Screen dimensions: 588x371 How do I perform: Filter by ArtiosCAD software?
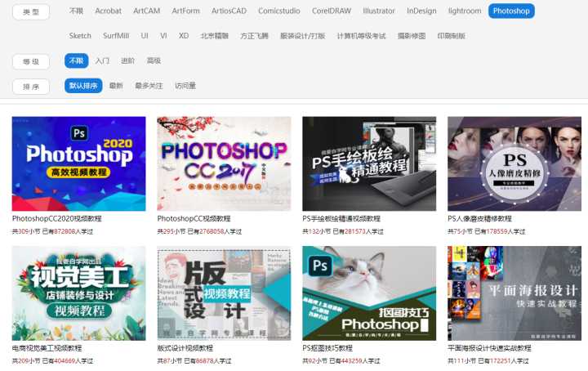point(229,11)
